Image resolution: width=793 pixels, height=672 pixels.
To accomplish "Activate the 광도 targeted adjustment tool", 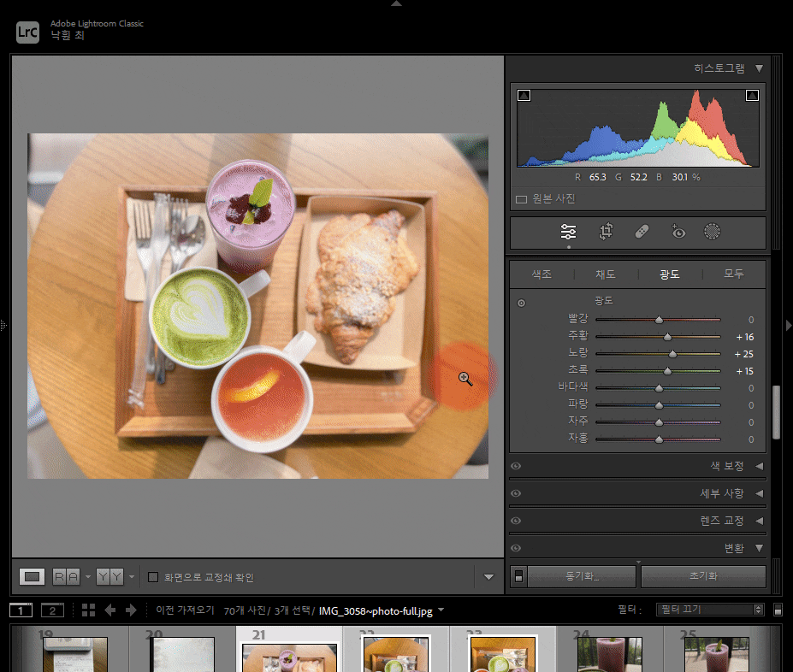I will 521,303.
